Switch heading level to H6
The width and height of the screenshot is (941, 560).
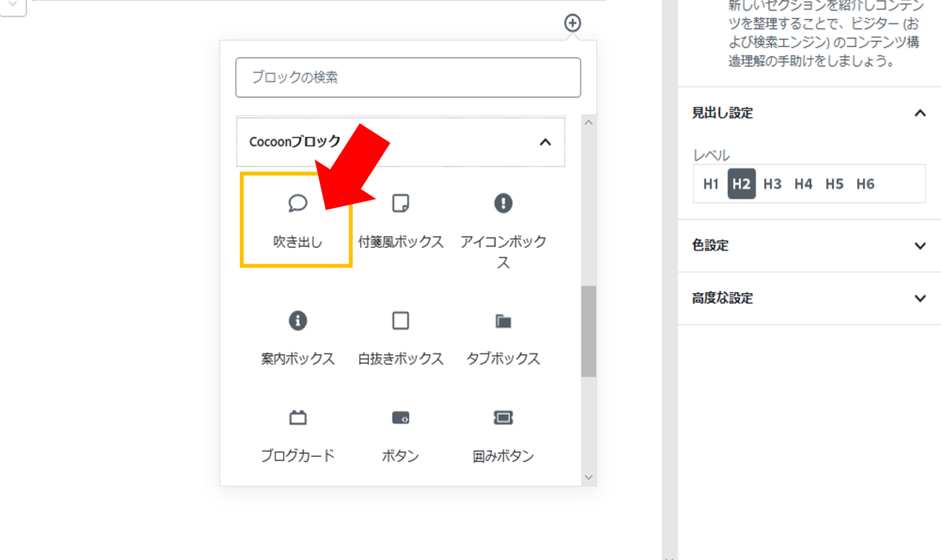pyautogui.click(x=865, y=184)
